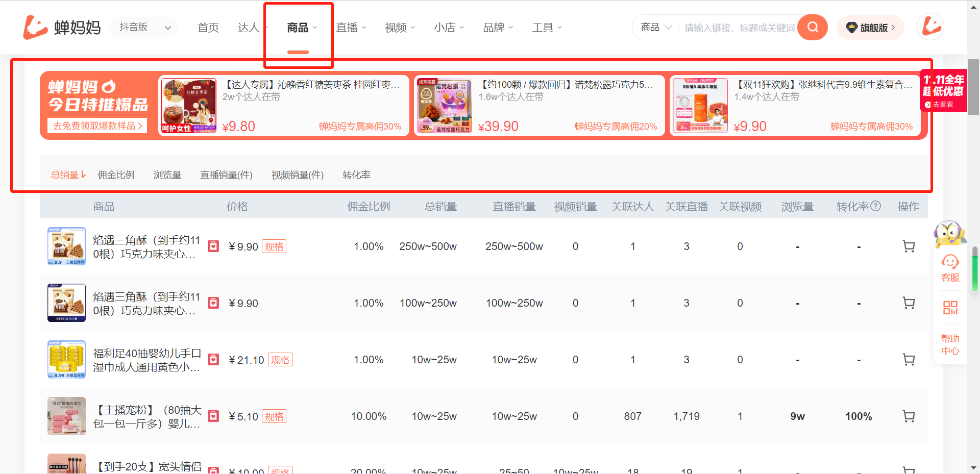
Task: Sort by 直播销量(件)
Action: point(226,175)
